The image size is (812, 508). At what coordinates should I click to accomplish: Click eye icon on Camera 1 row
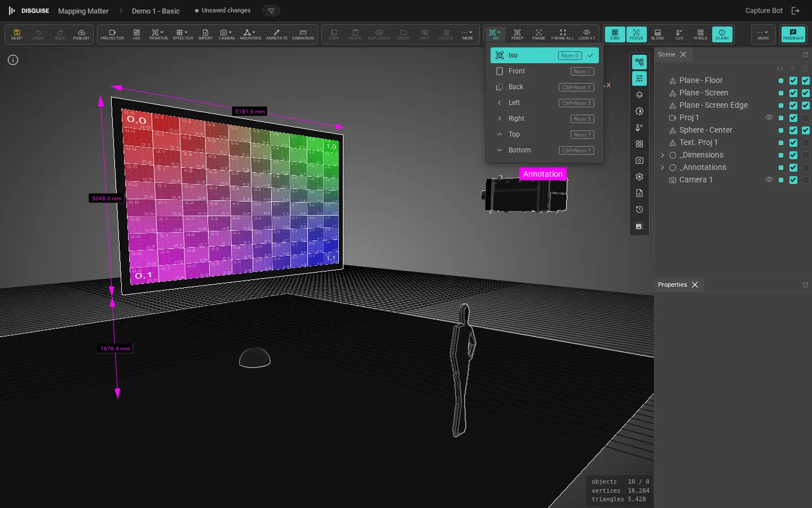pos(769,179)
